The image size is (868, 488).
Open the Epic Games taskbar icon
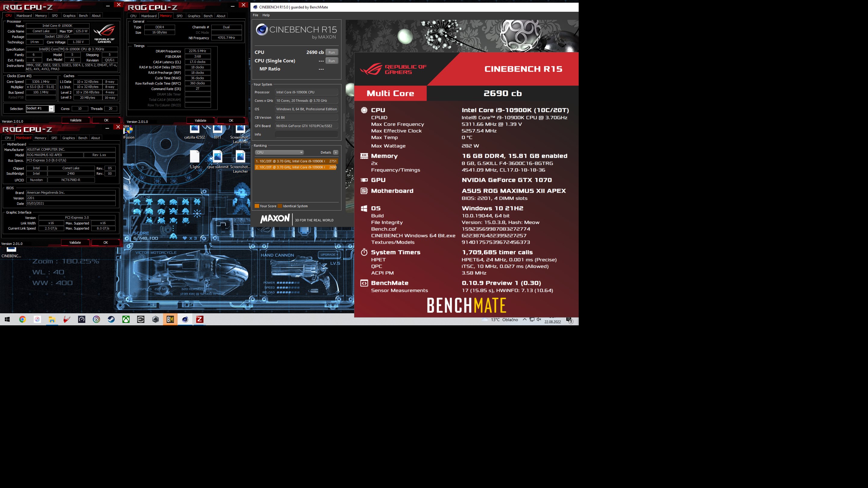[141, 319]
